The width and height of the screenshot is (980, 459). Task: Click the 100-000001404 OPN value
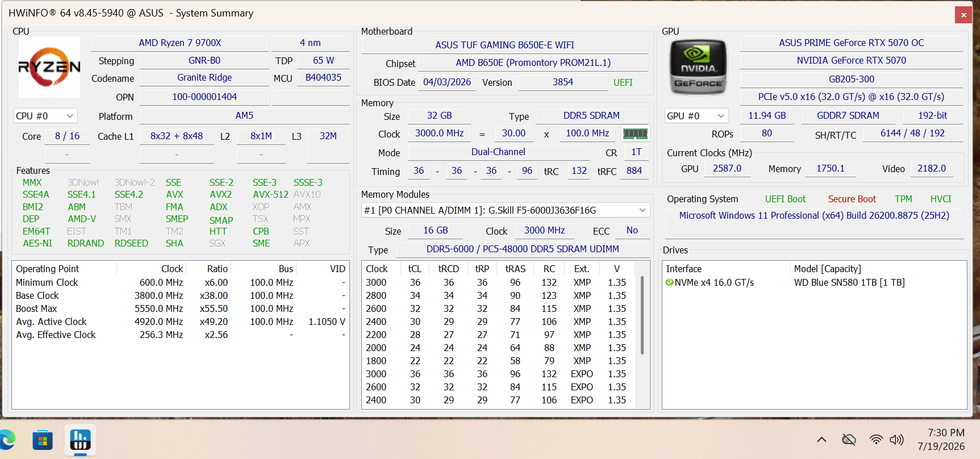(205, 97)
